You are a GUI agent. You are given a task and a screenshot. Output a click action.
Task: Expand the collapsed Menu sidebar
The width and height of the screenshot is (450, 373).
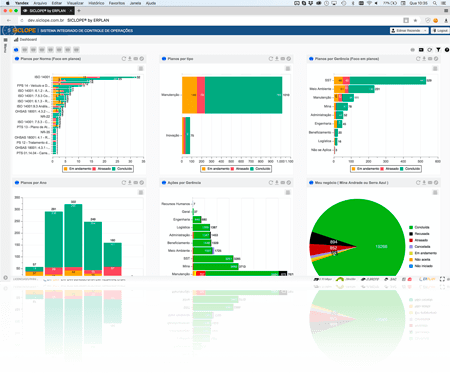click(x=5, y=45)
